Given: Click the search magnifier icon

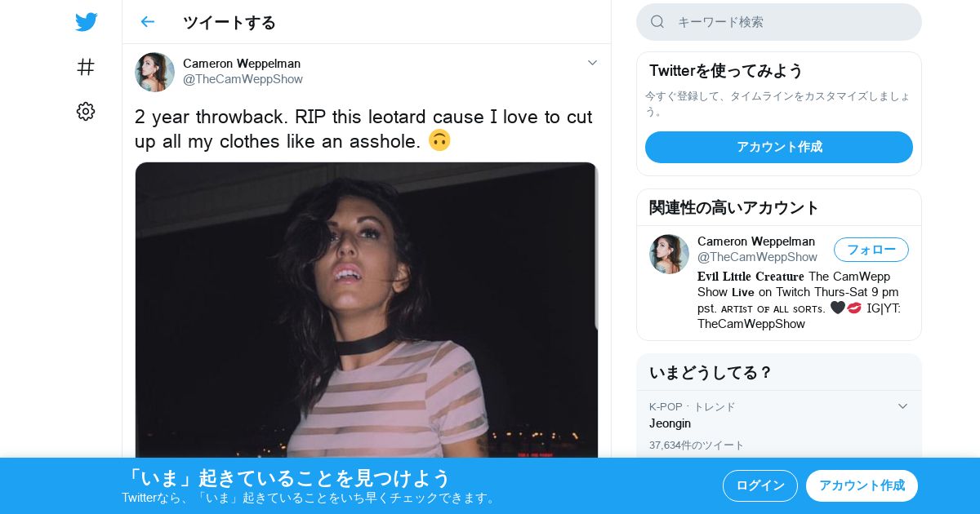Looking at the screenshot, I should click(657, 22).
